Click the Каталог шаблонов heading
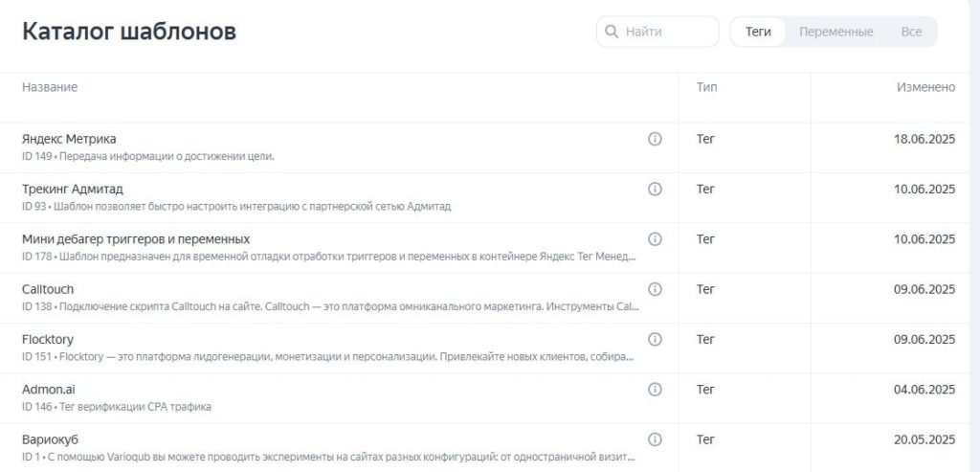Image resolution: width=980 pixels, height=472 pixels. click(x=129, y=31)
